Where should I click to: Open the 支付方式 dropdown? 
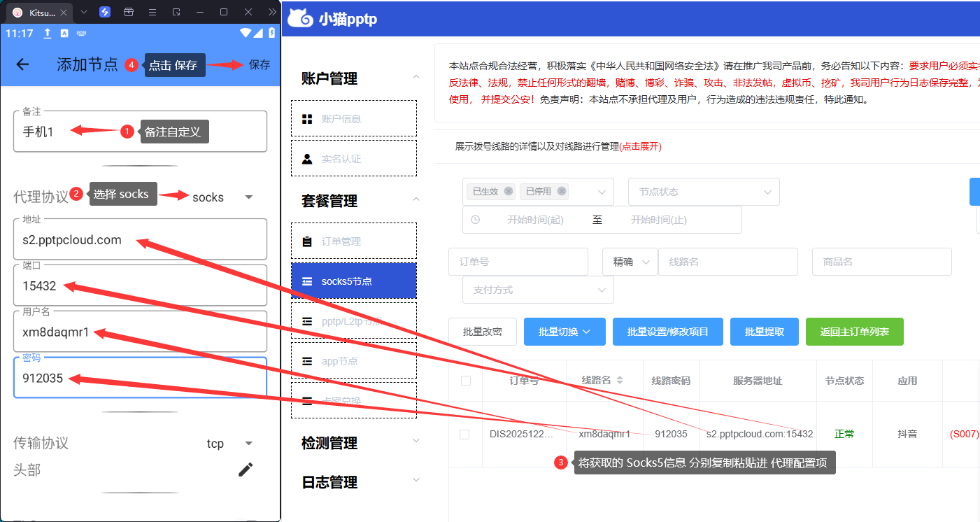pos(538,290)
